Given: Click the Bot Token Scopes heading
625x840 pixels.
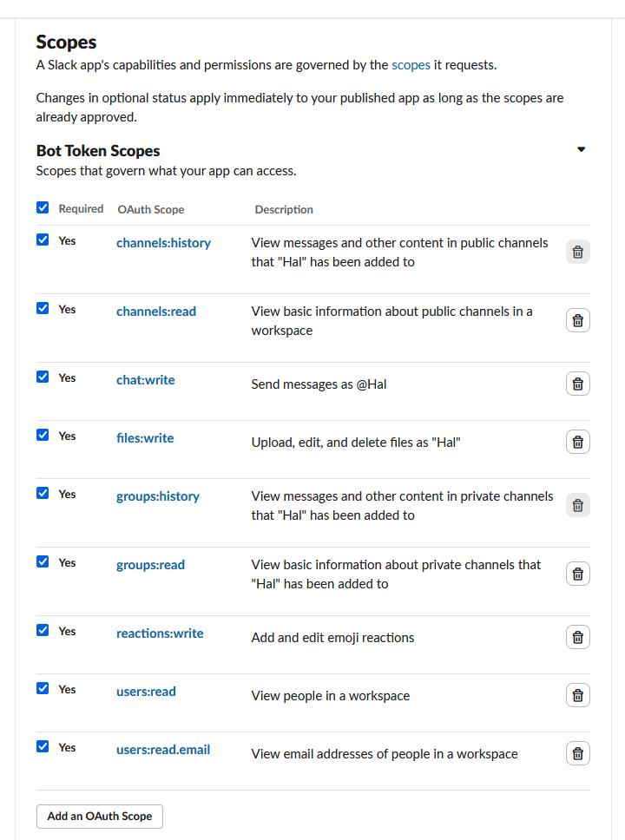Looking at the screenshot, I should click(98, 150).
